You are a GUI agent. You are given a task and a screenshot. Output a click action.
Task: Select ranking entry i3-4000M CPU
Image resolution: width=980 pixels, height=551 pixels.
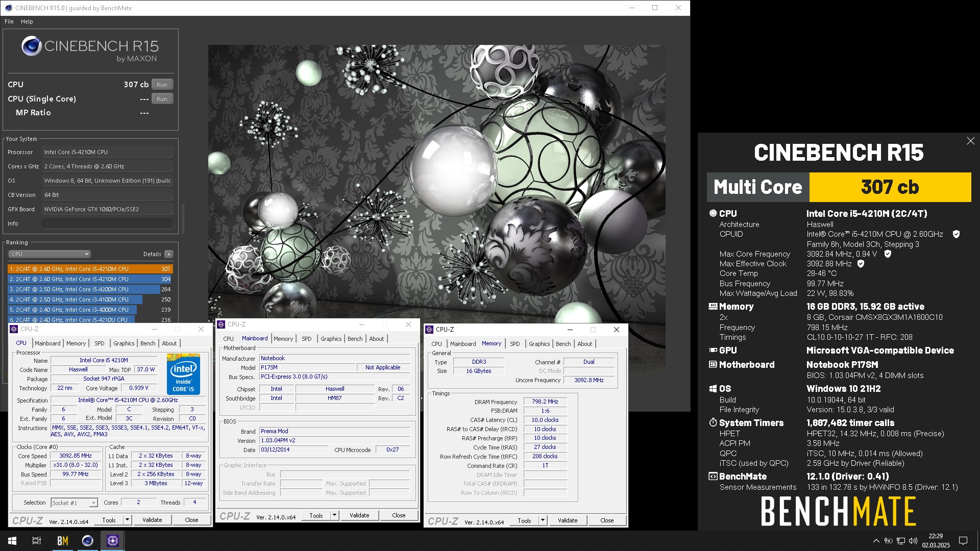pyautogui.click(x=90, y=310)
